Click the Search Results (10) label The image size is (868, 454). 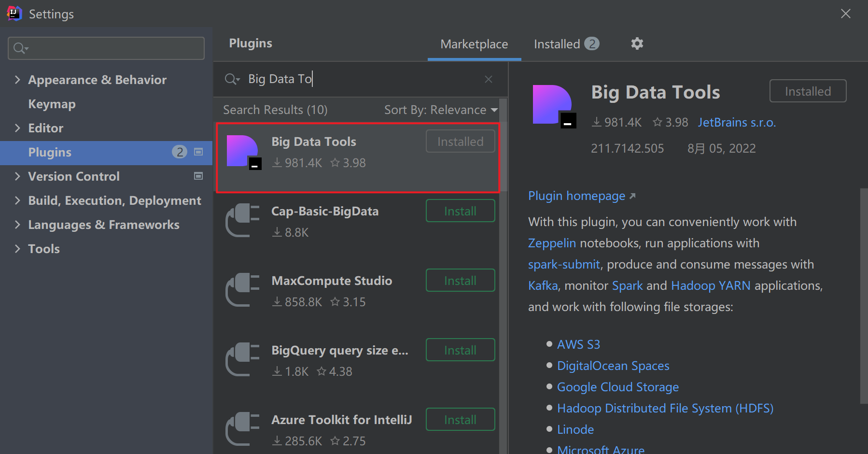pos(275,110)
